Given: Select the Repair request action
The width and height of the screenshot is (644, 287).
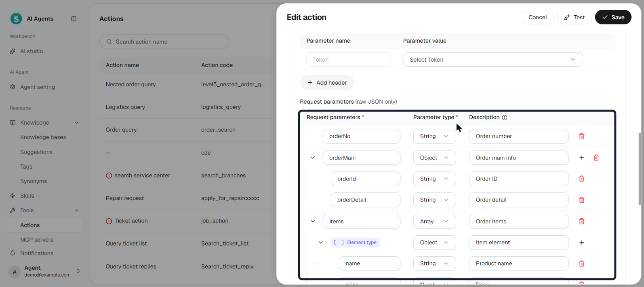Looking at the screenshot, I should pyautogui.click(x=125, y=198).
